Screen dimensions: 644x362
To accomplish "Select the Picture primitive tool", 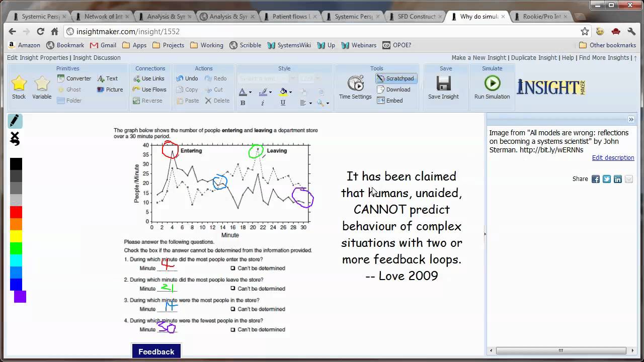I will point(110,89).
